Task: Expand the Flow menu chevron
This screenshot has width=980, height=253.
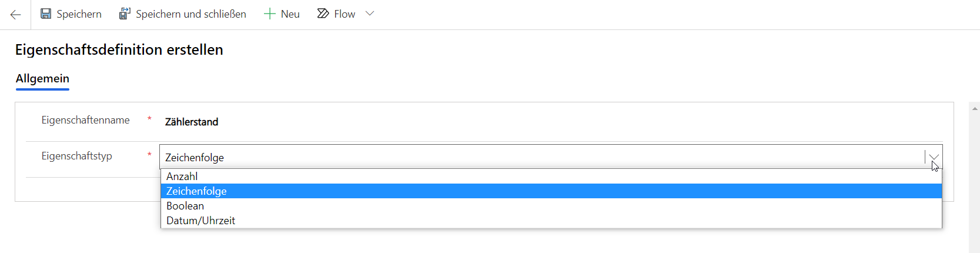Action: click(x=370, y=14)
